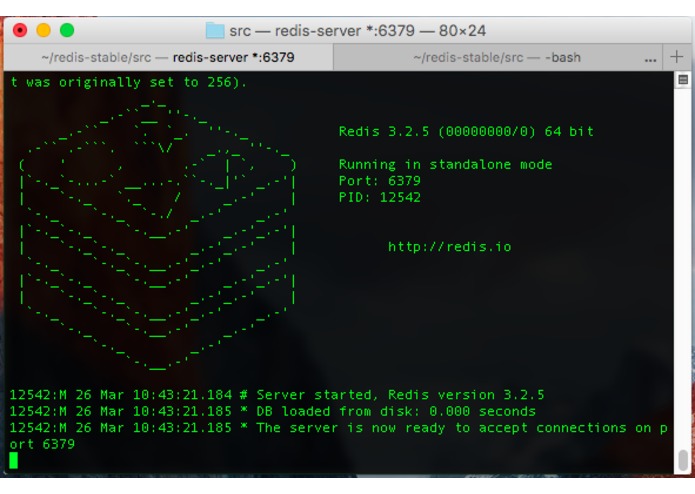Click the green terminal cursor block
Image resolution: width=695 pixels, height=494 pixels.
pos(14,460)
